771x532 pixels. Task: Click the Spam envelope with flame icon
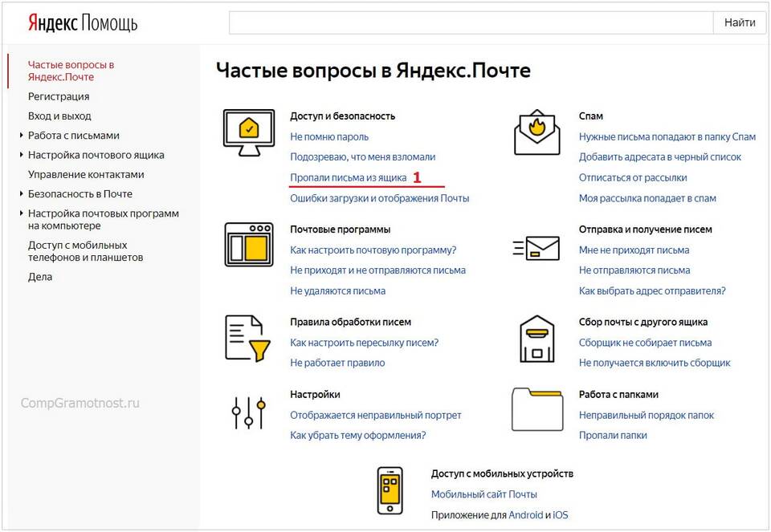tap(537, 132)
